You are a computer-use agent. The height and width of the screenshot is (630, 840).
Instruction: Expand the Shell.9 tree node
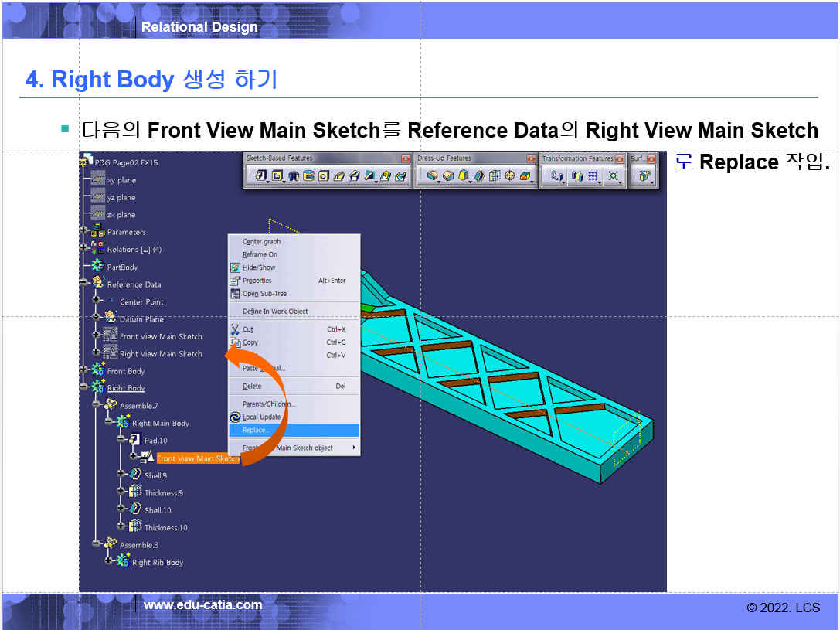pyautogui.click(x=121, y=474)
